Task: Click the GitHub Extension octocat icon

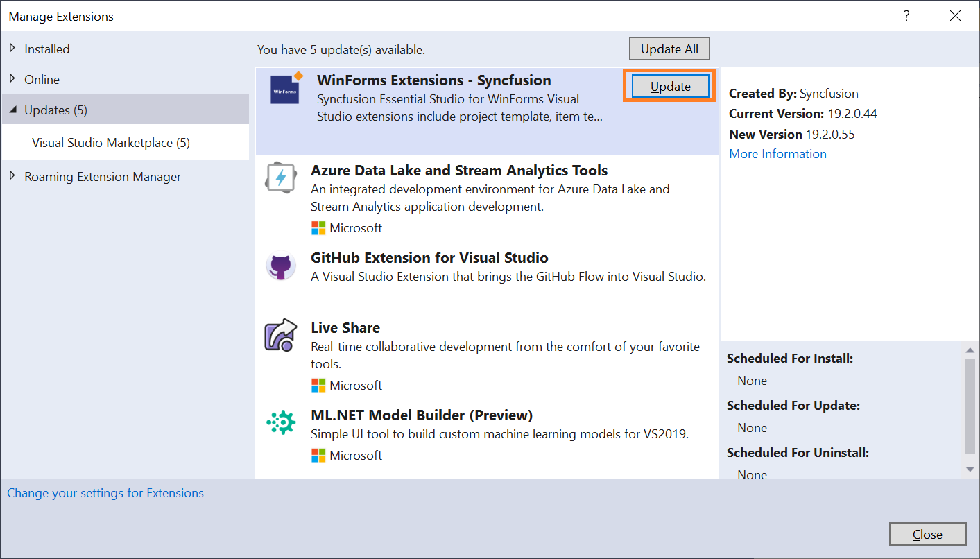Action: point(281,266)
